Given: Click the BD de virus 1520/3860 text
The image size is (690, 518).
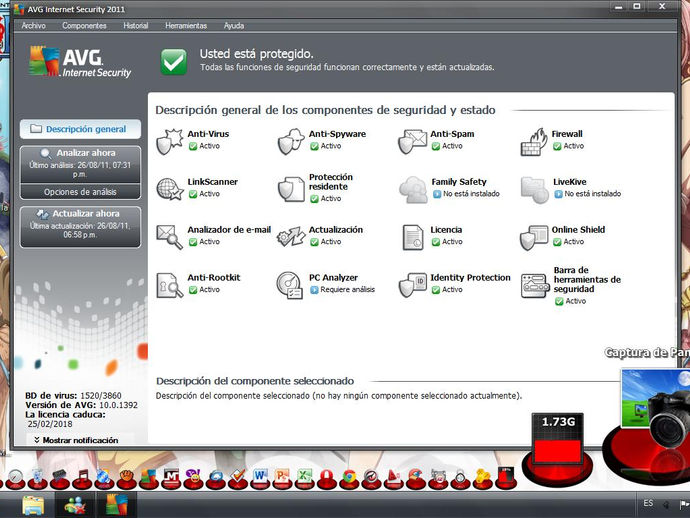Looking at the screenshot, I should 73,396.
